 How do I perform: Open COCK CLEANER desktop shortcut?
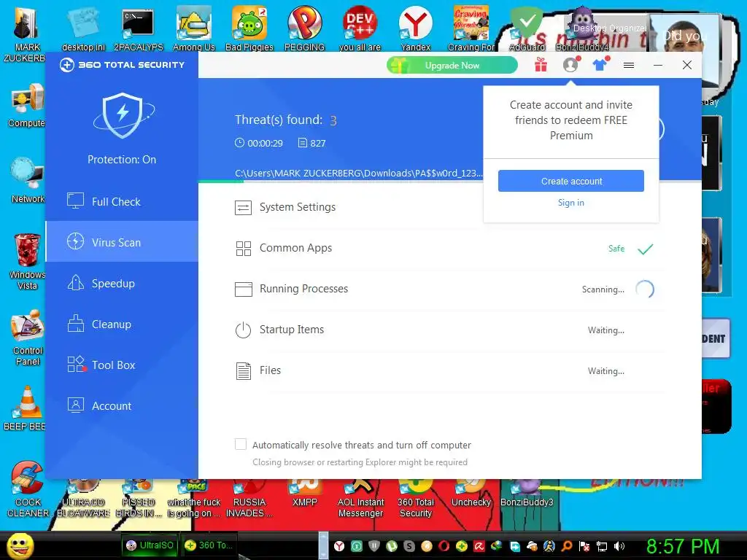point(28,489)
